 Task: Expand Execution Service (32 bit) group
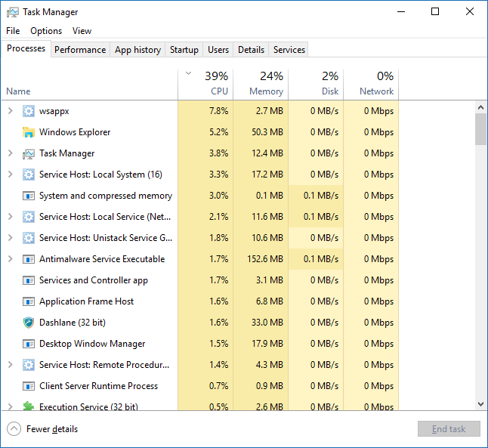(x=11, y=406)
